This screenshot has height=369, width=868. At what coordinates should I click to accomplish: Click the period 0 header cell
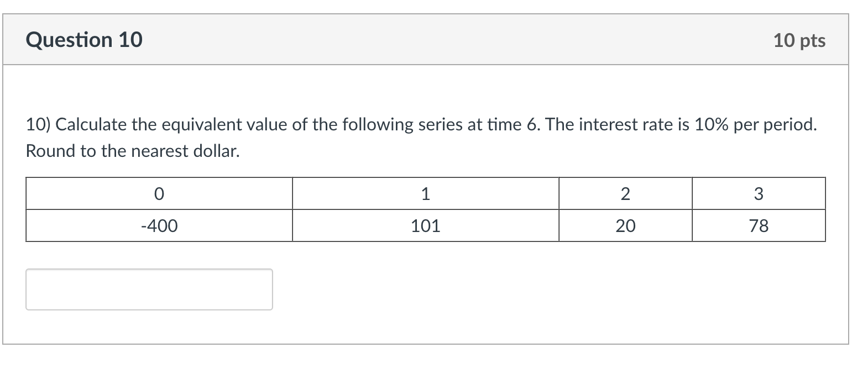coord(159,194)
